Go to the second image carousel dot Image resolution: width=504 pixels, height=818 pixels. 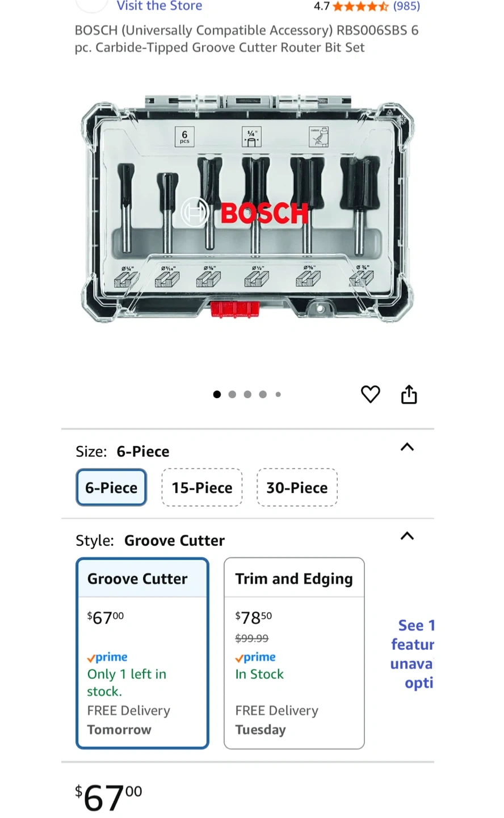click(x=232, y=394)
